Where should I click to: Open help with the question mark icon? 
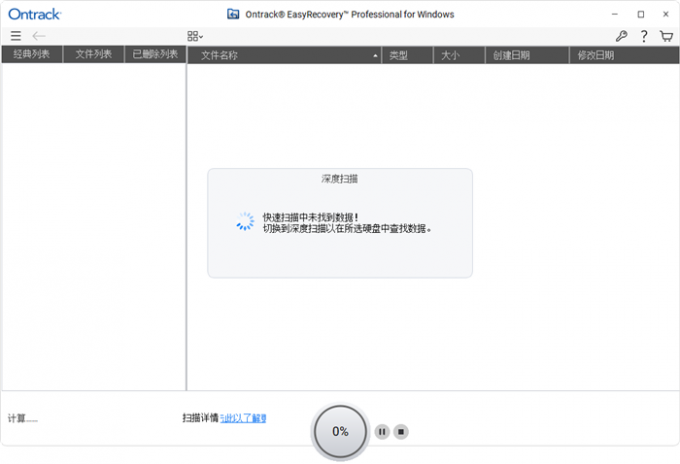[644, 36]
